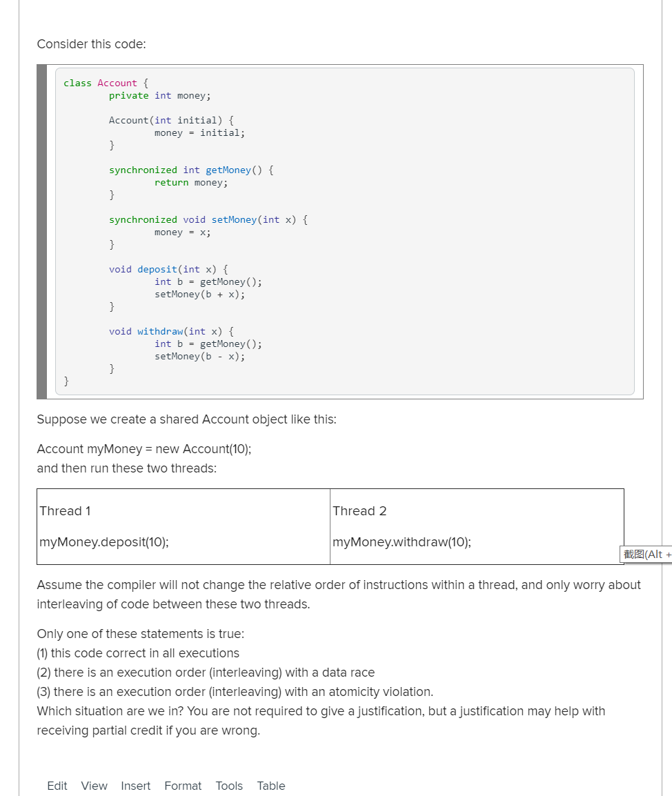Click the Thread 1 table header

tap(65, 510)
